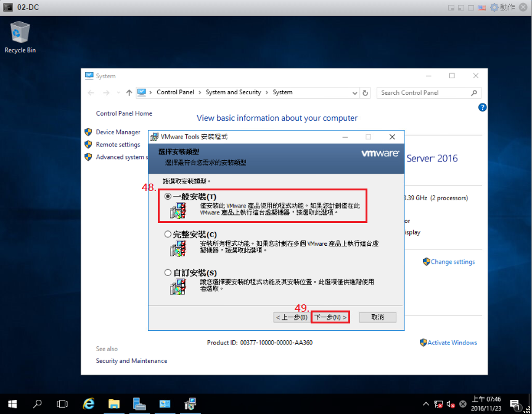Click the Activate Windows link
This screenshot has height=414, width=532.
point(452,343)
